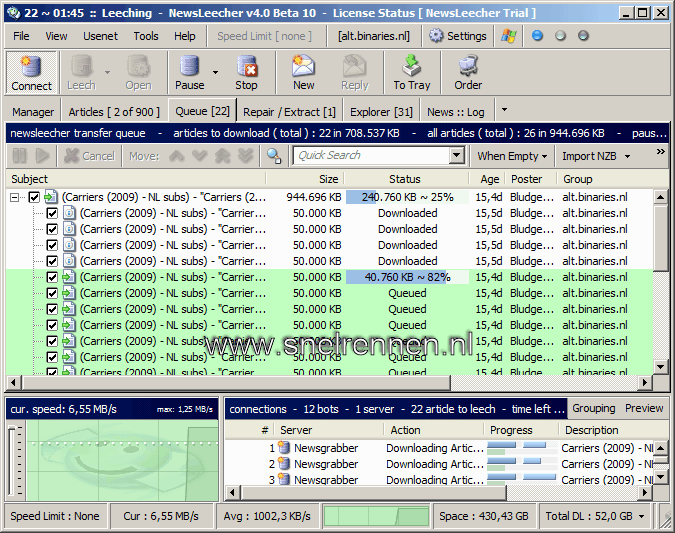Click the Reply toolbar icon
This screenshot has height=533, width=675.
tap(354, 66)
